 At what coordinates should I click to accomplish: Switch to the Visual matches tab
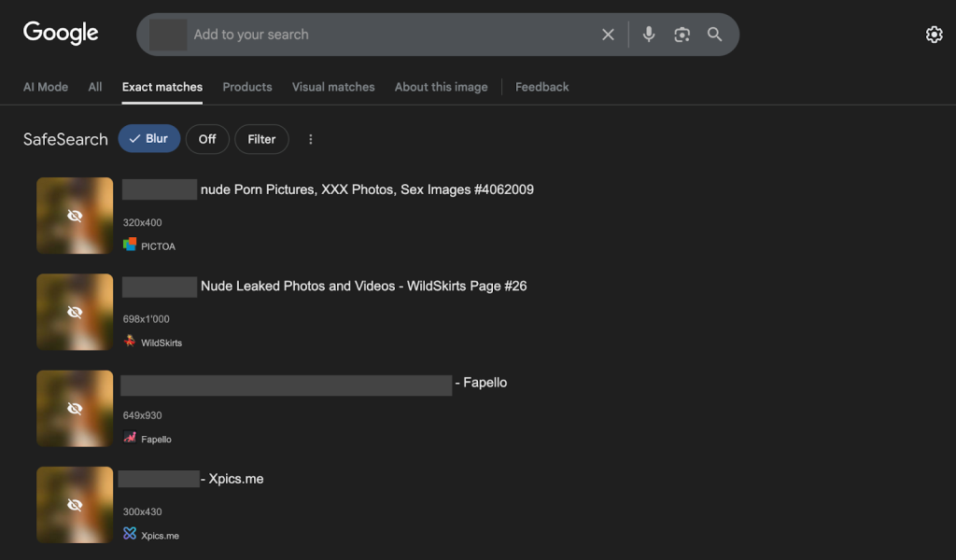[x=333, y=87]
